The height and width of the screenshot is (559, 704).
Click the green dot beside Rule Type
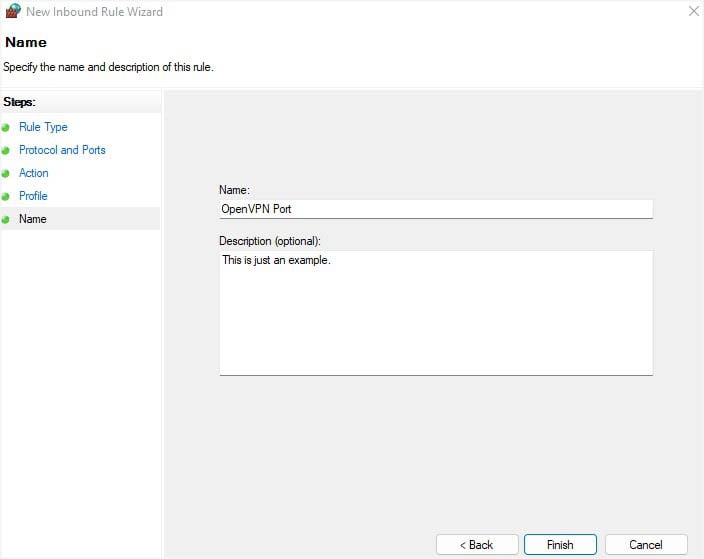[6, 127]
